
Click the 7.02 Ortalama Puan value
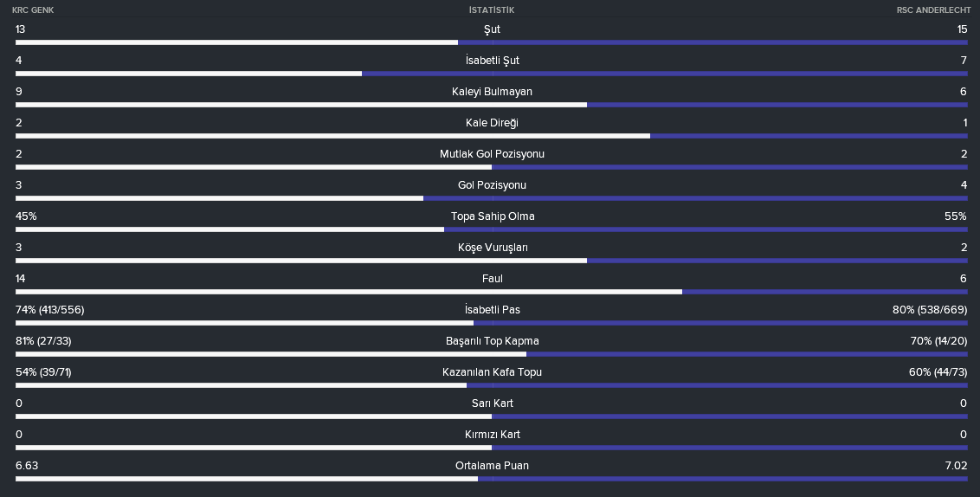click(x=955, y=466)
